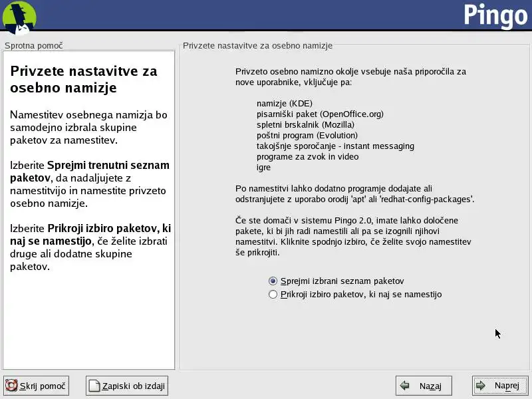Click bold text 'Sprejmi trenutni seznam paketov' in help

[90, 172]
